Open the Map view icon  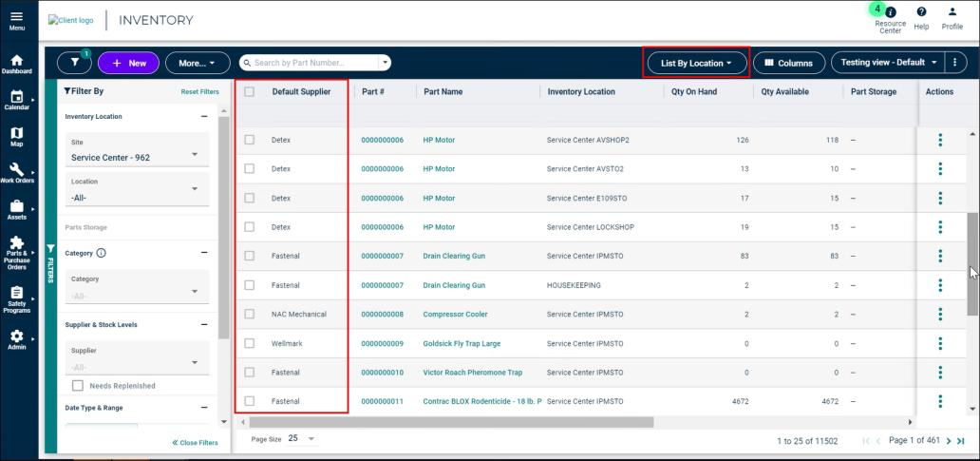[17, 133]
